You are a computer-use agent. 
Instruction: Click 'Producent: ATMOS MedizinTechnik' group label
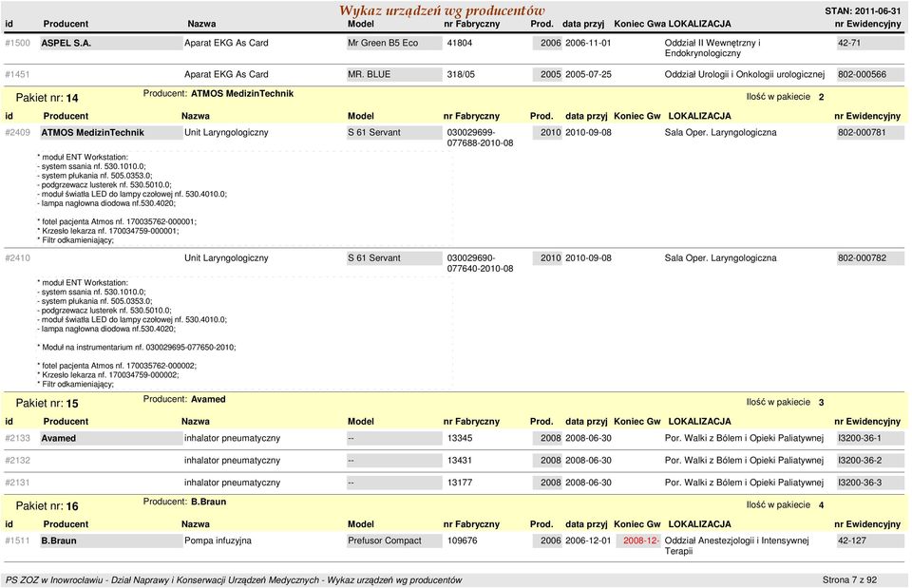tap(218, 94)
